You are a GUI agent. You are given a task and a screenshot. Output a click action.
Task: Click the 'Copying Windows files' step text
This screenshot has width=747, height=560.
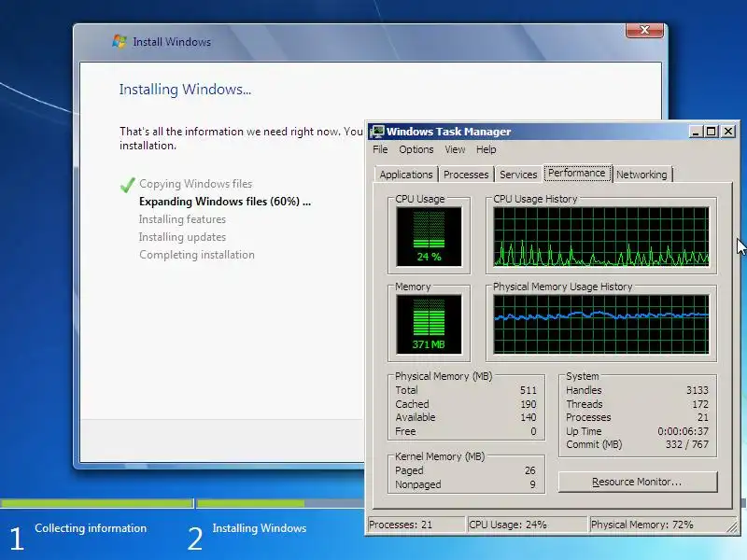196,184
